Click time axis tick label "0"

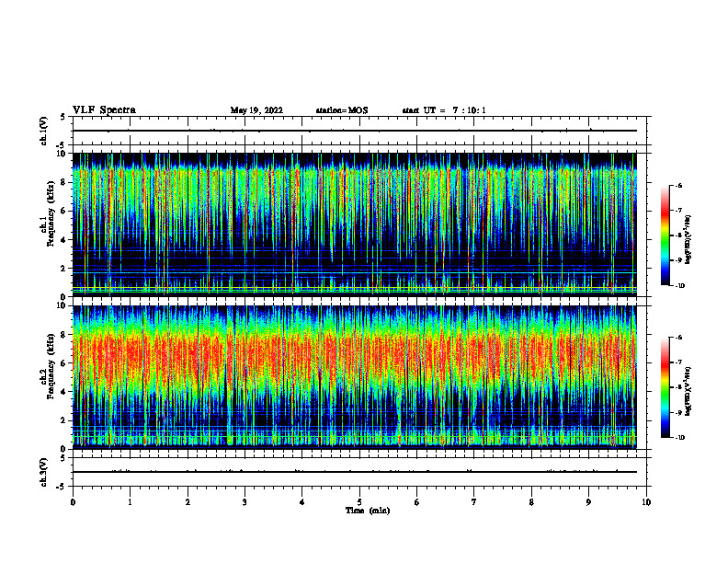tap(73, 502)
